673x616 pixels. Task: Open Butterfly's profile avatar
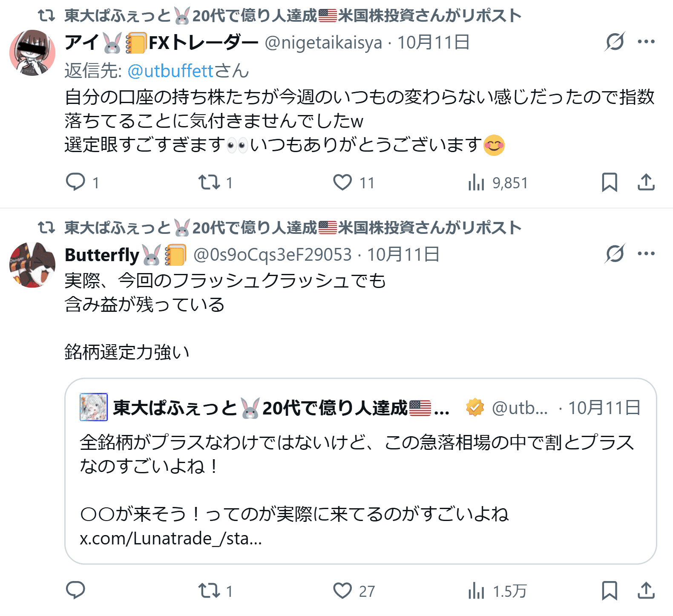click(32, 265)
